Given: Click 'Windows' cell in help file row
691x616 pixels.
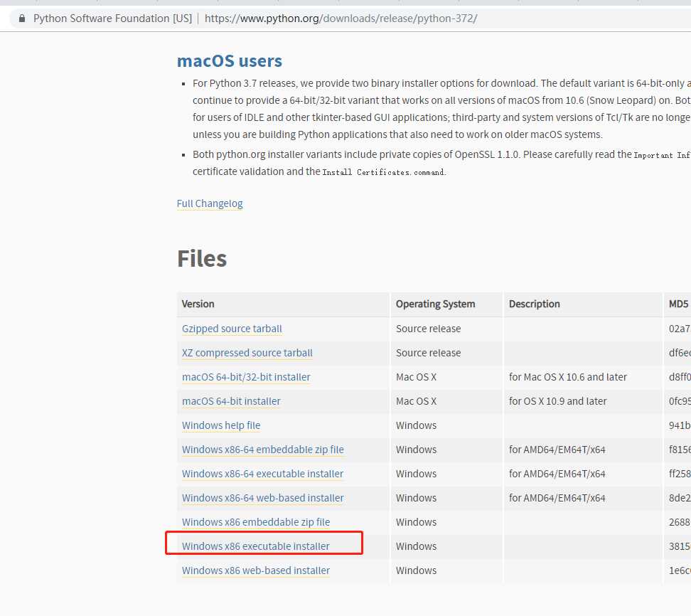Looking at the screenshot, I should pos(416,425).
